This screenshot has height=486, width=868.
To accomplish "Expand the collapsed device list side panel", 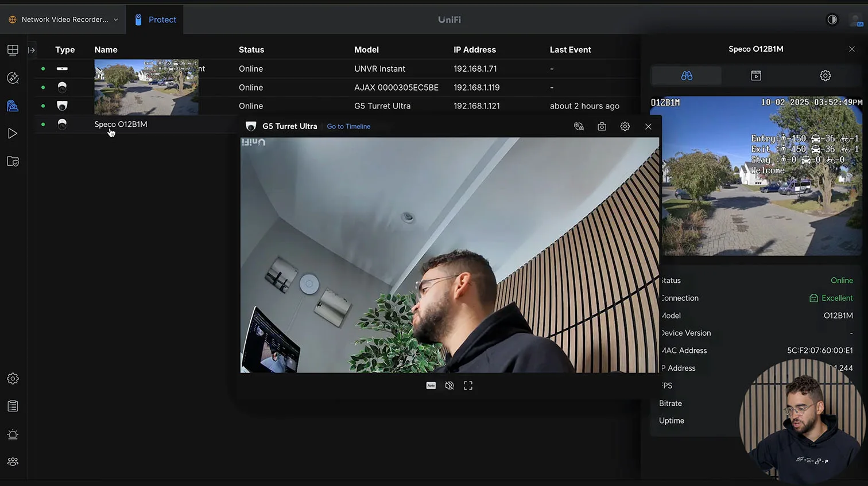I will point(32,50).
